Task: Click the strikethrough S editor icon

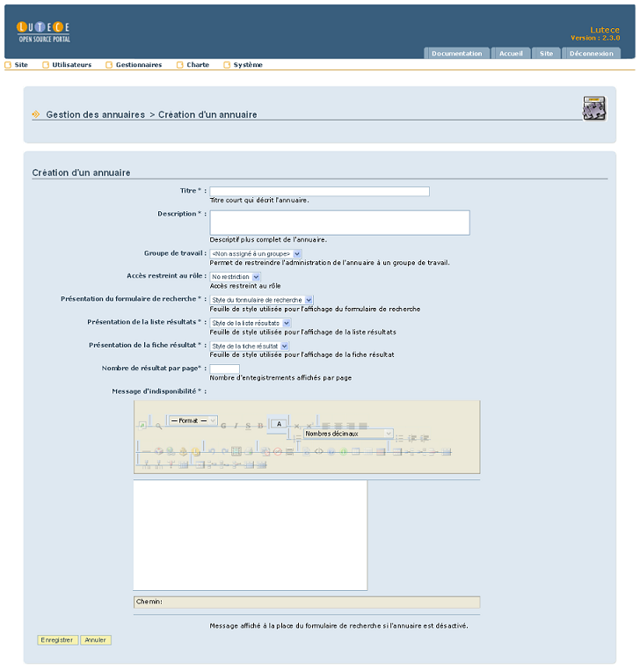Action: click(x=248, y=426)
